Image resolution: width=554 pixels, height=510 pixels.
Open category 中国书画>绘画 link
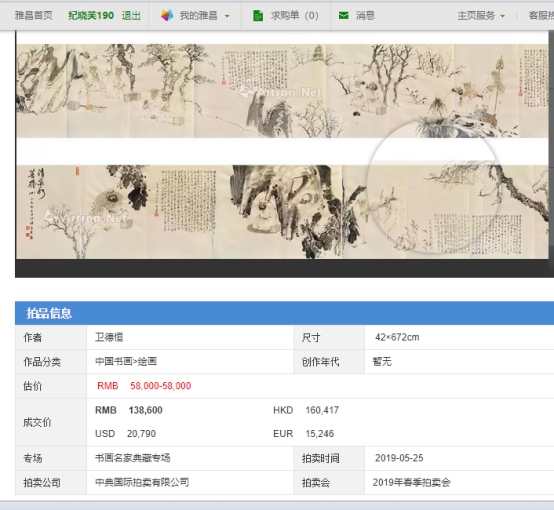tap(126, 361)
